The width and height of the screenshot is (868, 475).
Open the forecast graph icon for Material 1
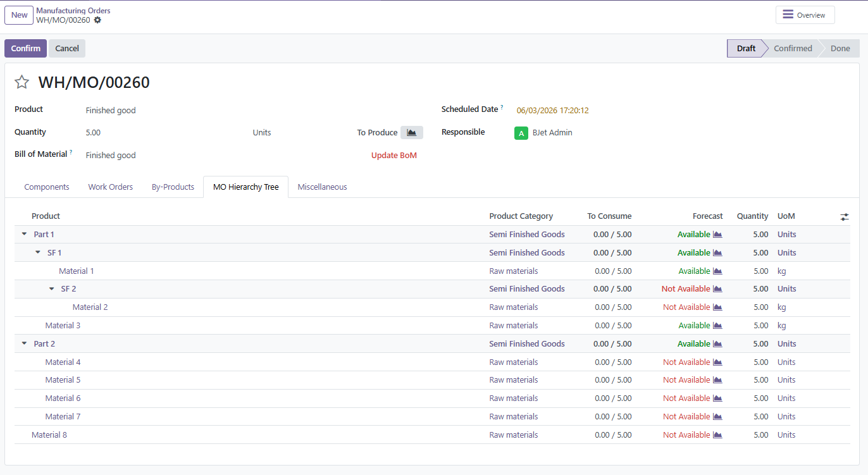click(x=717, y=271)
